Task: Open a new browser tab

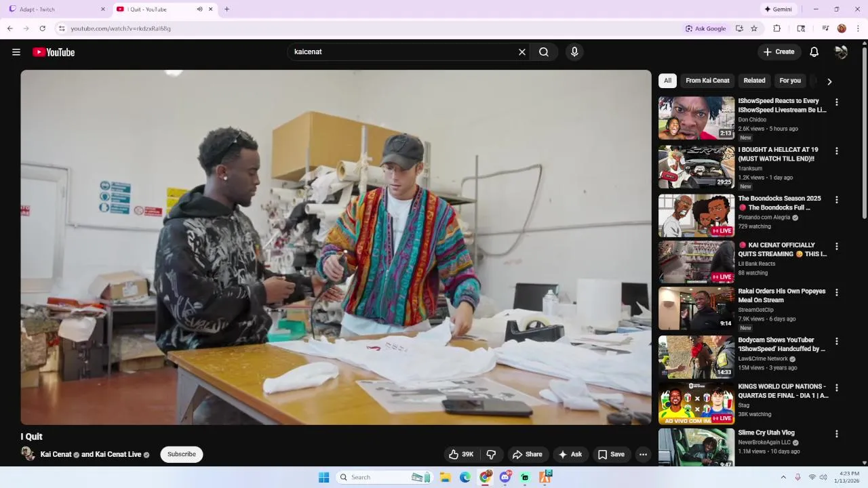Action: click(226, 9)
